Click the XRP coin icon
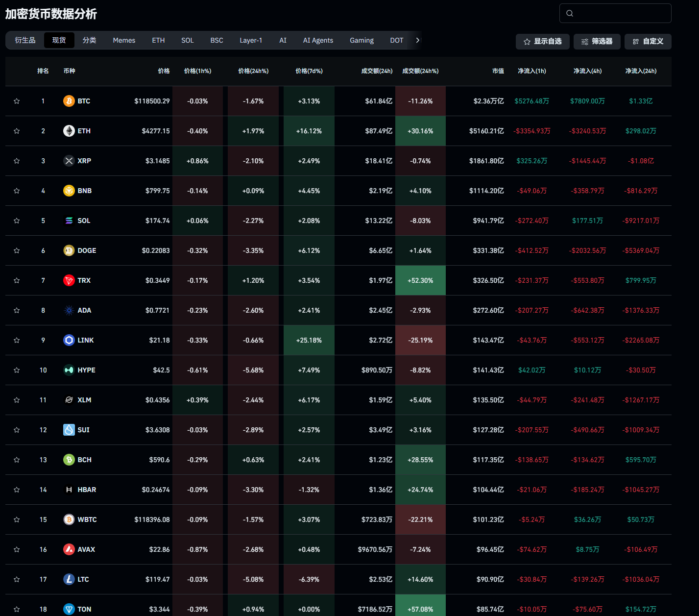699x616 pixels. (x=69, y=161)
